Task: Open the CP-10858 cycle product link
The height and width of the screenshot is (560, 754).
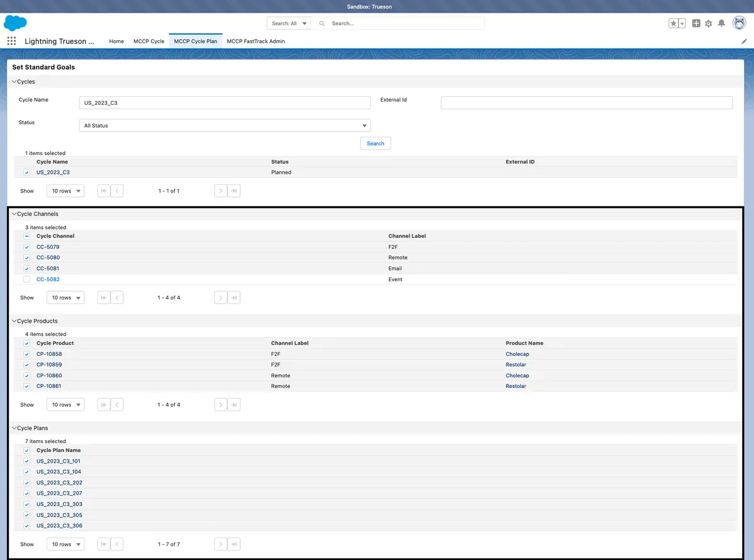Action: (x=49, y=354)
